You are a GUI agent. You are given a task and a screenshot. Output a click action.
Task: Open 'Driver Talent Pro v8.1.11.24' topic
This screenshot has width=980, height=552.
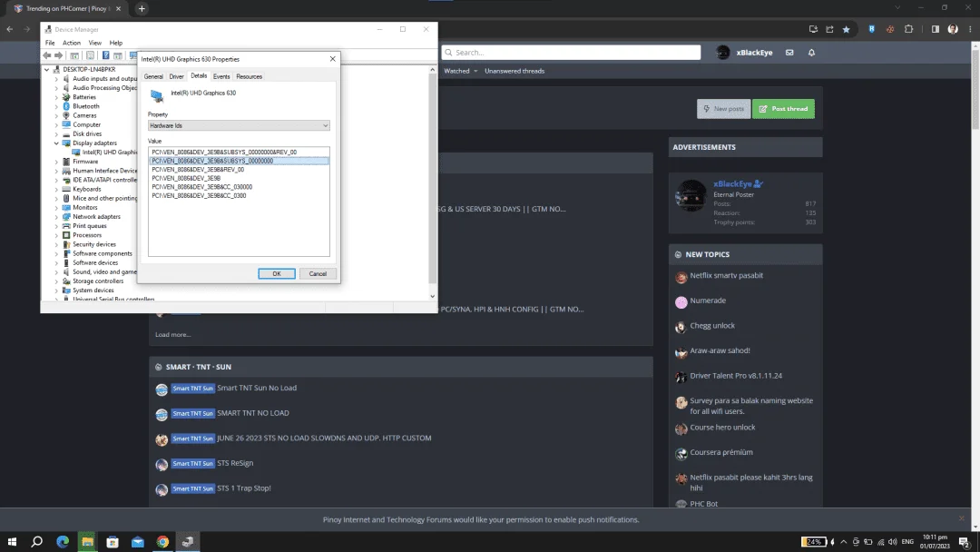(736, 376)
